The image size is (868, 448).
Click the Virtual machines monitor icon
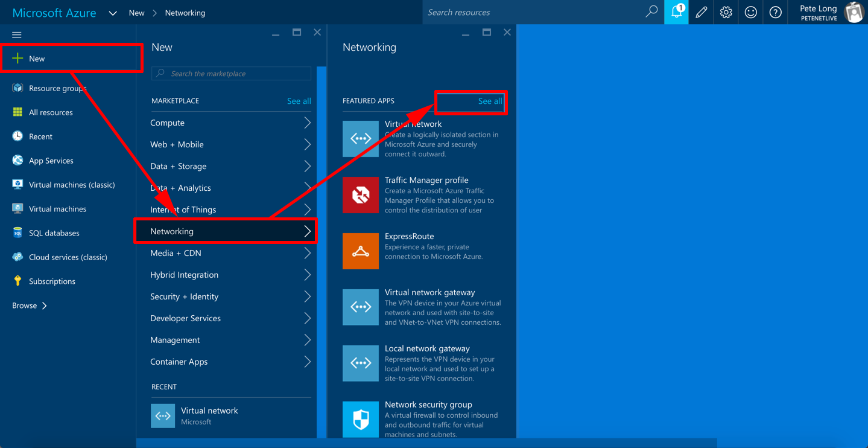(17, 209)
